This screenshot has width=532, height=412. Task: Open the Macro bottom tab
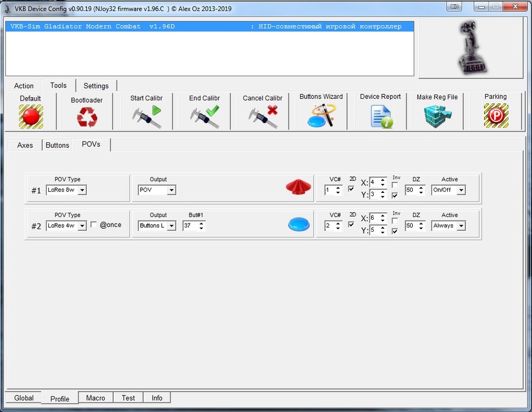coord(96,398)
